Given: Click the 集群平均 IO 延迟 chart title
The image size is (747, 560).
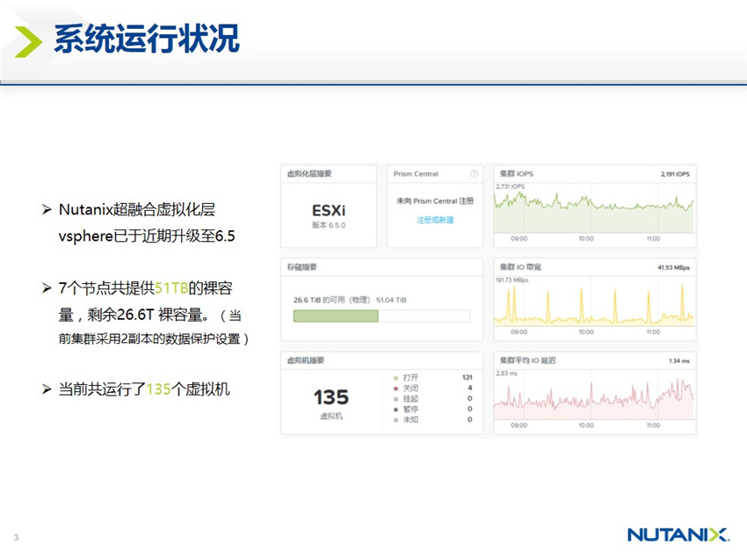Looking at the screenshot, I should tap(527, 360).
